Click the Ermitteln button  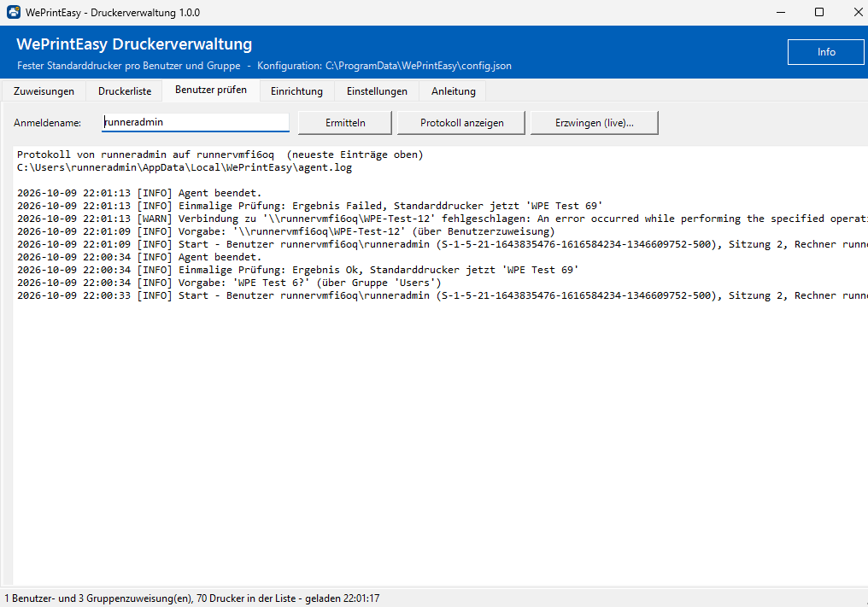click(x=345, y=123)
